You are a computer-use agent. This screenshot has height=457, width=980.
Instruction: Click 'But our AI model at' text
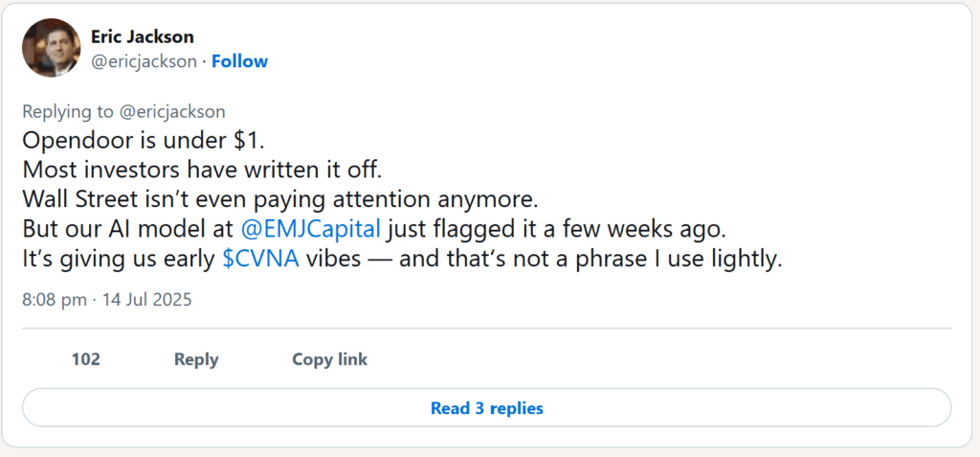point(129,229)
